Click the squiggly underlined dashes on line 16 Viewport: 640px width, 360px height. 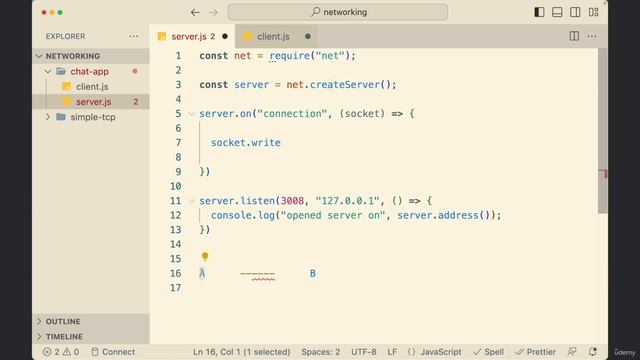pos(258,274)
